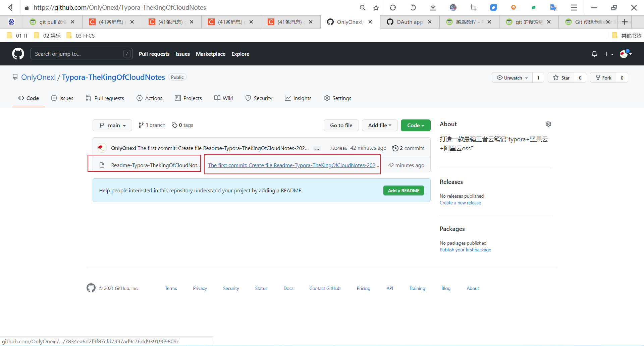644x346 pixels.
Task: Open a new browser tab
Action: click(x=625, y=22)
